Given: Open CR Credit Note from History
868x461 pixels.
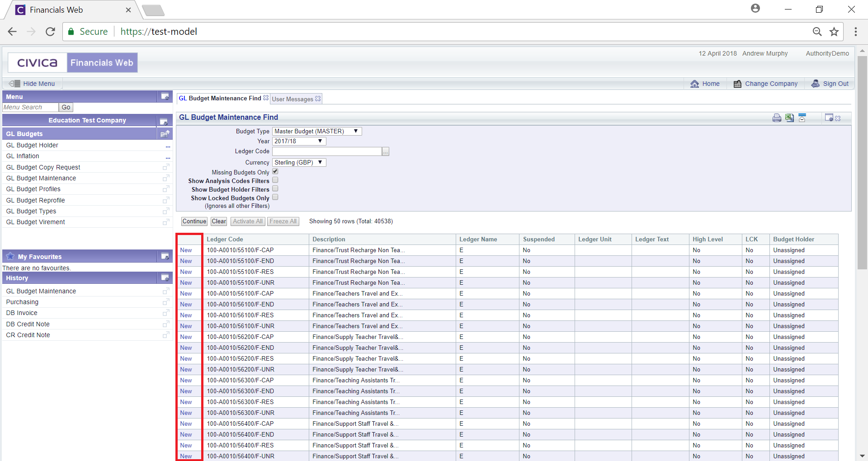Looking at the screenshot, I should click(28, 335).
